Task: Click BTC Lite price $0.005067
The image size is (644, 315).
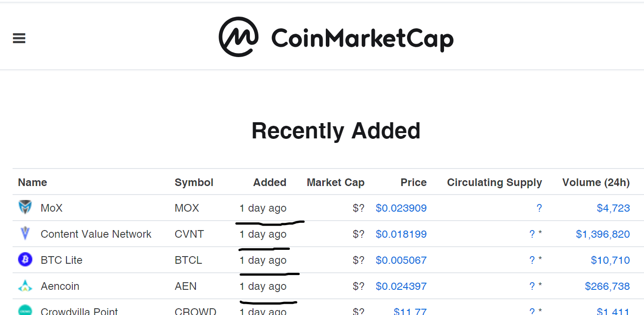Action: [401, 260]
